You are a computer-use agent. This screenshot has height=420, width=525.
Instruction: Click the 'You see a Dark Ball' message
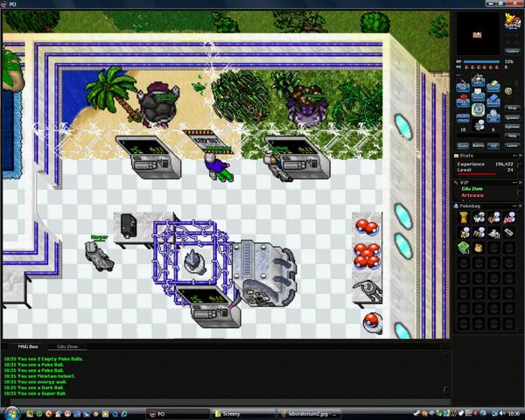click(33, 388)
